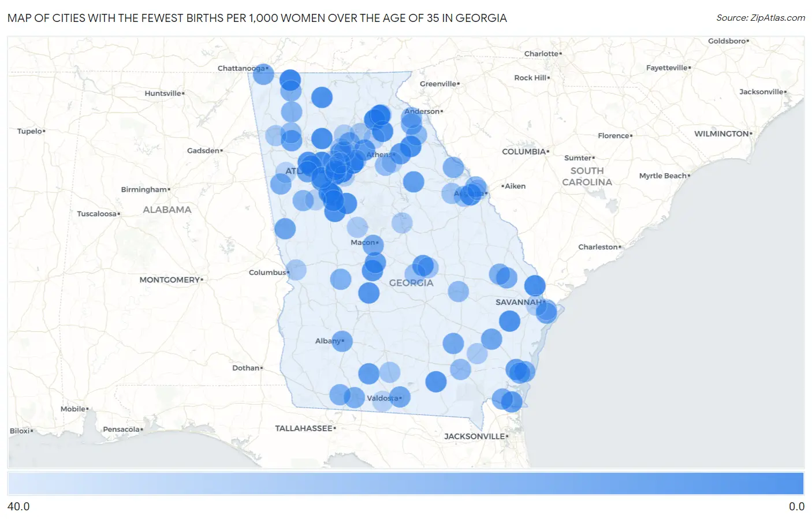Select the Mobile city label
Image resolution: width=812 pixels, height=519 pixels.
[x=73, y=409]
